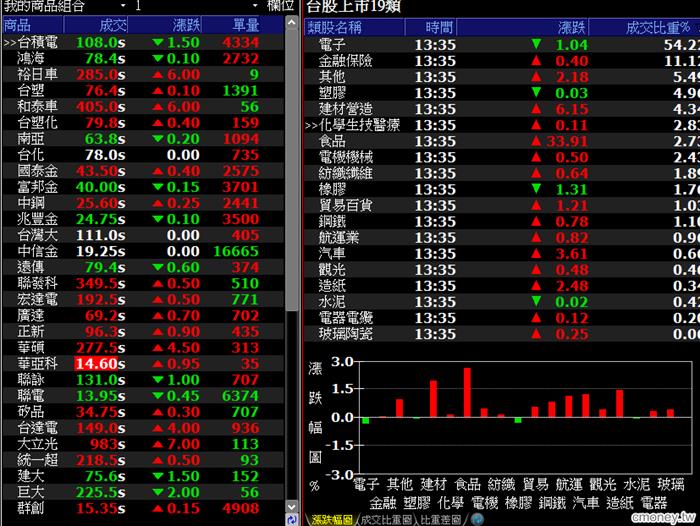The width and height of the screenshot is (700, 526).
Task: Select the 台塑化 stock row
Action: [143, 123]
